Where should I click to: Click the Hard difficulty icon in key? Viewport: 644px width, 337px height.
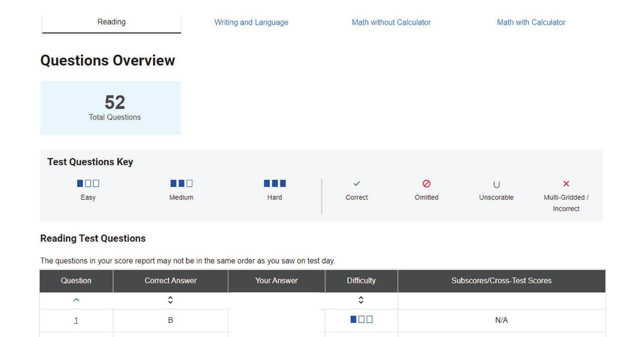coord(274,184)
